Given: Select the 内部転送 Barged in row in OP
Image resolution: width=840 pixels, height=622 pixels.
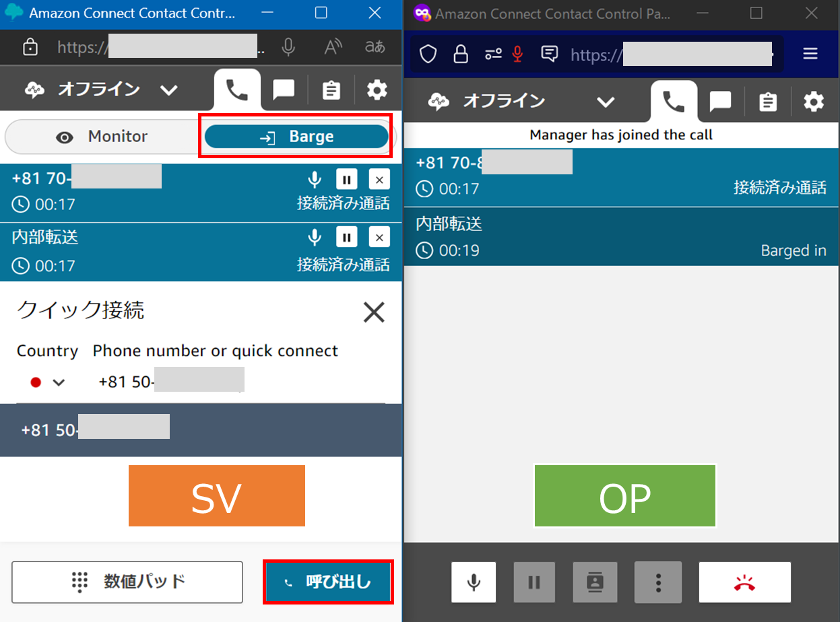Looking at the screenshot, I should pyautogui.click(x=621, y=237).
